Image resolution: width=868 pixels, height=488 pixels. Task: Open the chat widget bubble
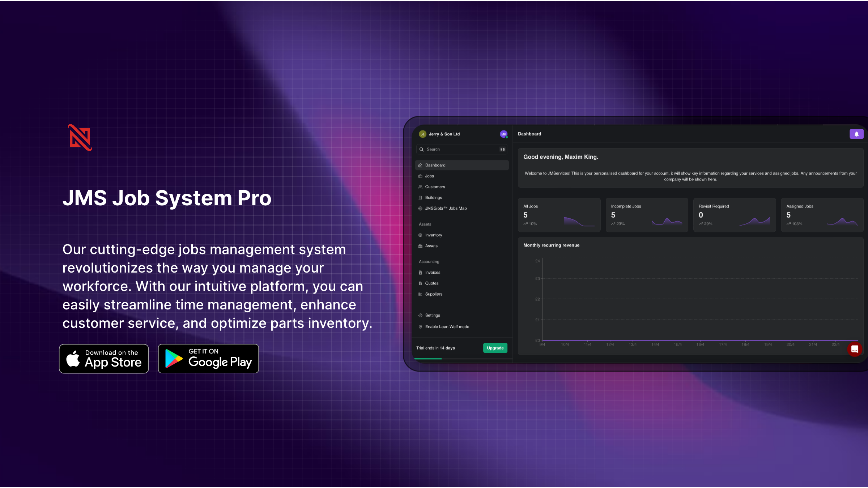click(855, 349)
